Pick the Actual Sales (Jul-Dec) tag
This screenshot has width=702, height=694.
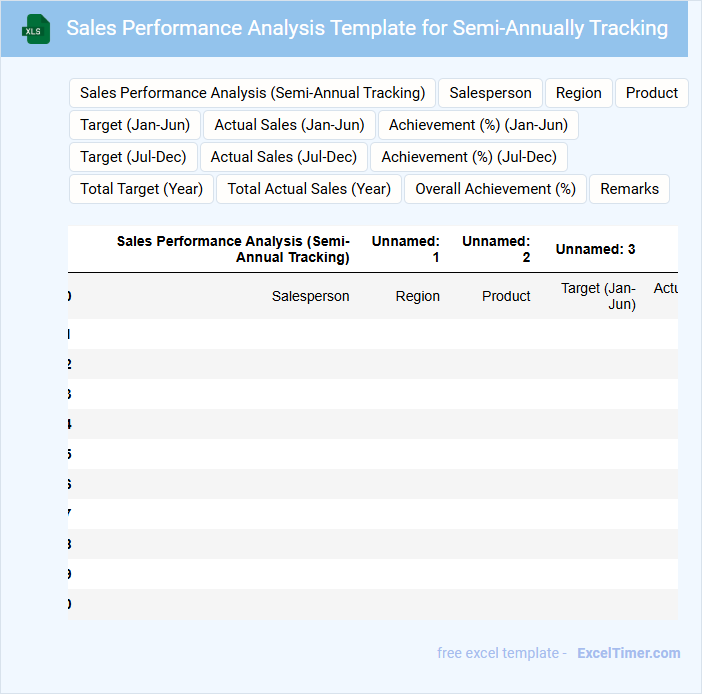[283, 157]
